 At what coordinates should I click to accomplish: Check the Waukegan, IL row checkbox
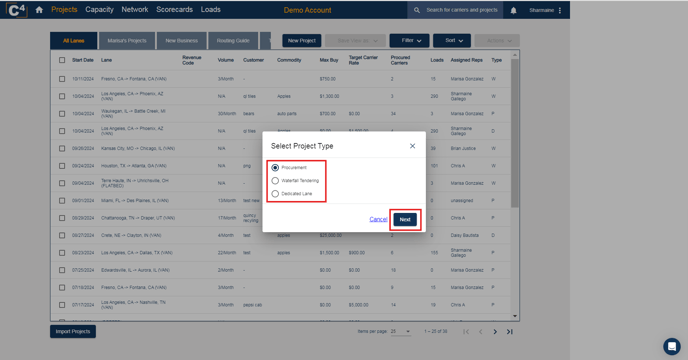point(62,114)
